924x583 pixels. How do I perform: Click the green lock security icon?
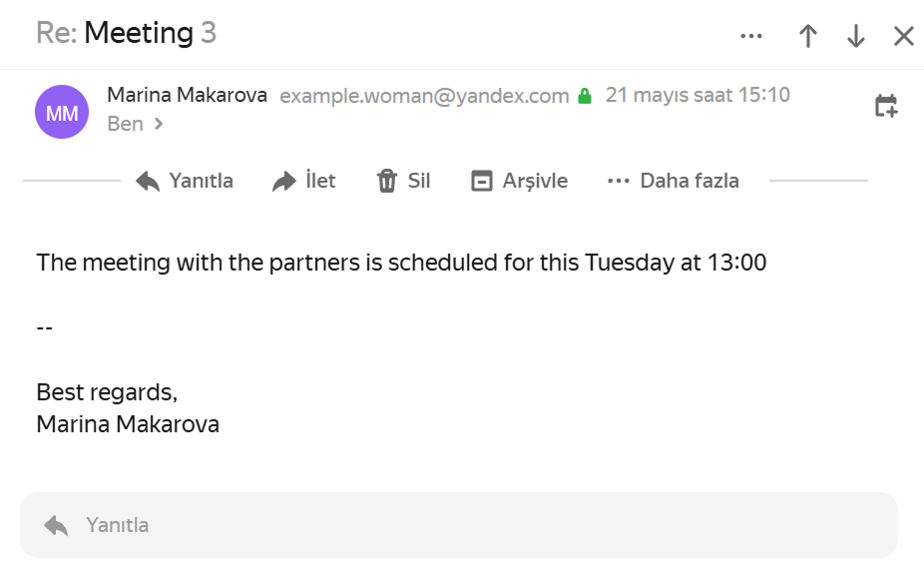[585, 96]
